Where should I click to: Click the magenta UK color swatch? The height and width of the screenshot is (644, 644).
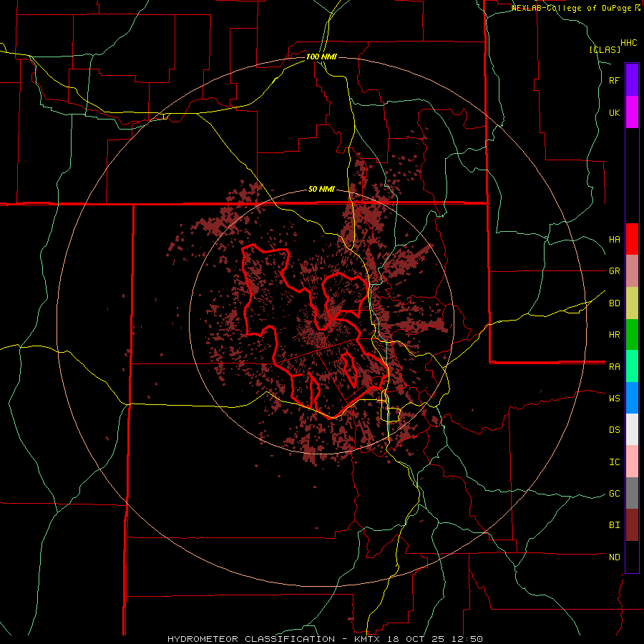pos(632,112)
